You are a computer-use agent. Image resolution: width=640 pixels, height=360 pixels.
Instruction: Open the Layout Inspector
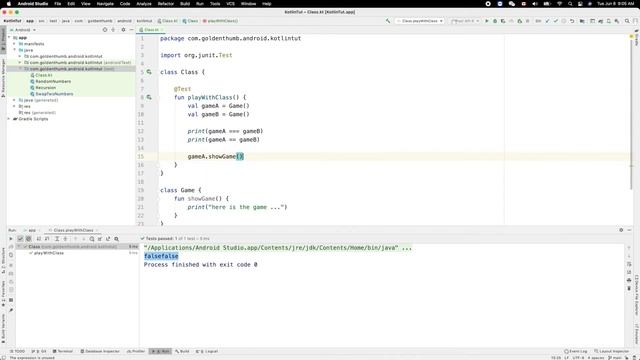[x=611, y=351]
